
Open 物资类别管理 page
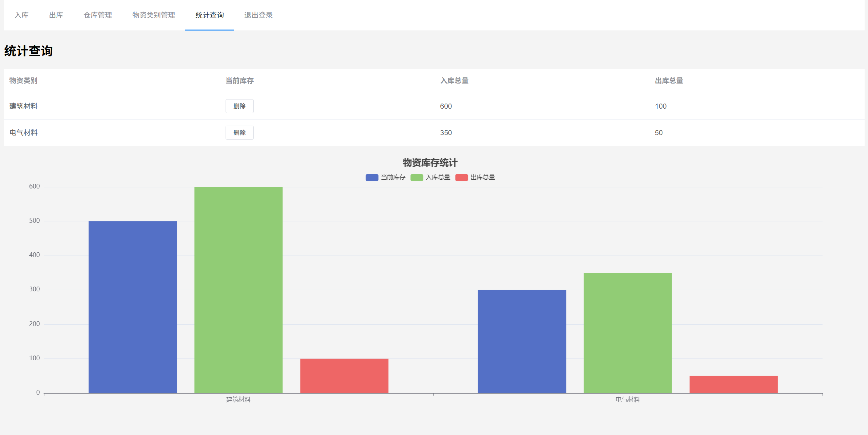pyautogui.click(x=154, y=15)
